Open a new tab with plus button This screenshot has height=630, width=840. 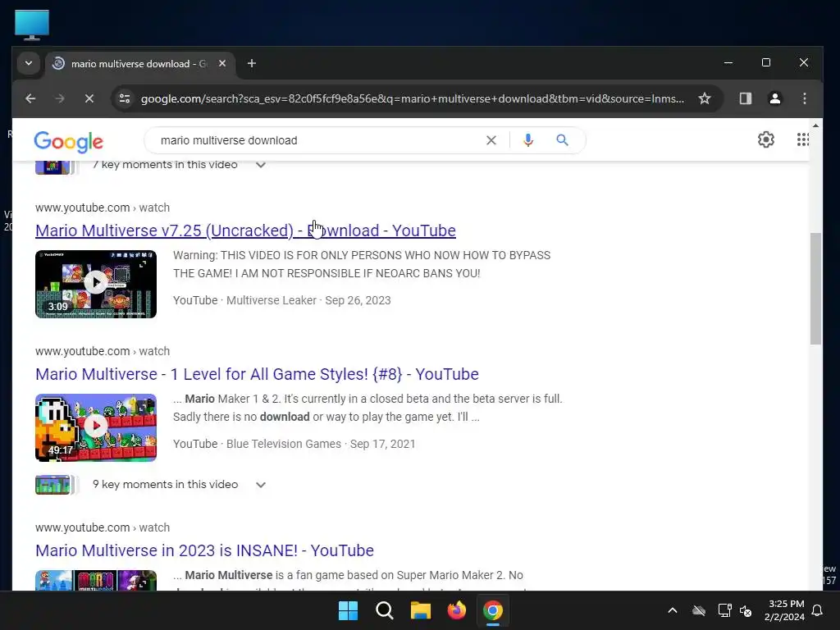click(251, 63)
